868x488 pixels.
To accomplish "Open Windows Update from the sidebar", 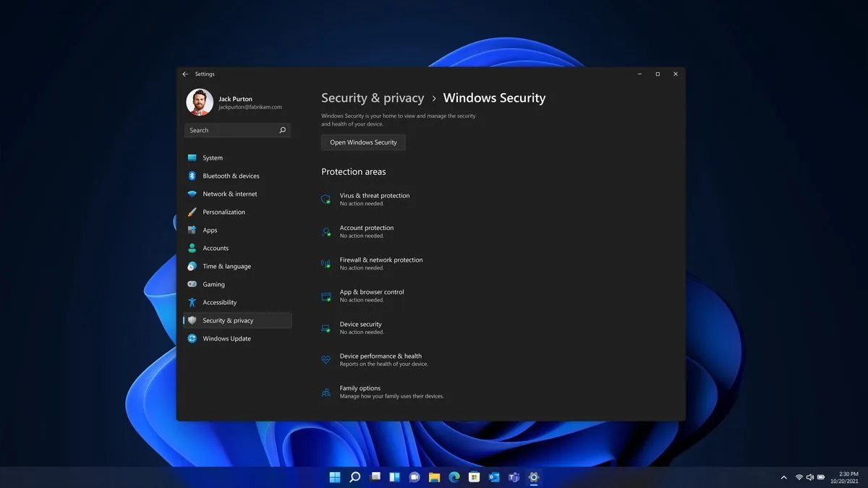I will click(x=226, y=338).
